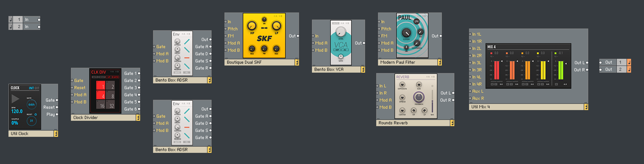This screenshot has width=644, height=164.
Task: Click the Paul filter Resonance knob
Action: coord(417,43)
